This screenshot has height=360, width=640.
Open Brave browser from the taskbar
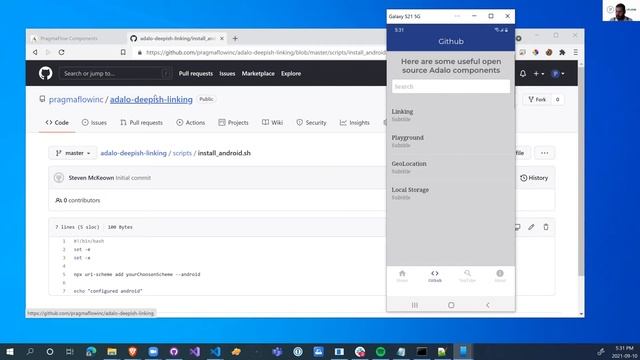click(133, 351)
